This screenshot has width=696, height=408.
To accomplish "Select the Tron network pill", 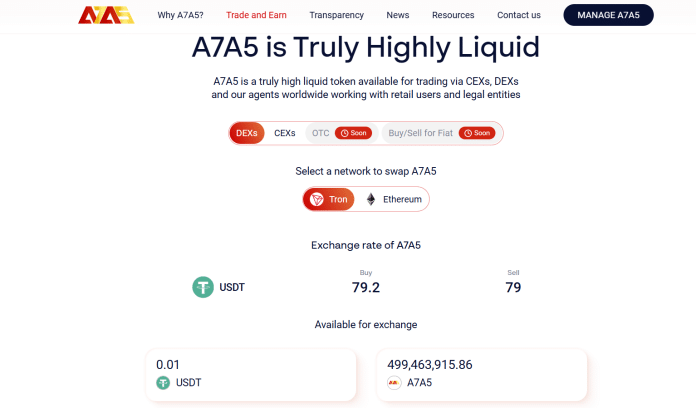I will pyautogui.click(x=328, y=199).
